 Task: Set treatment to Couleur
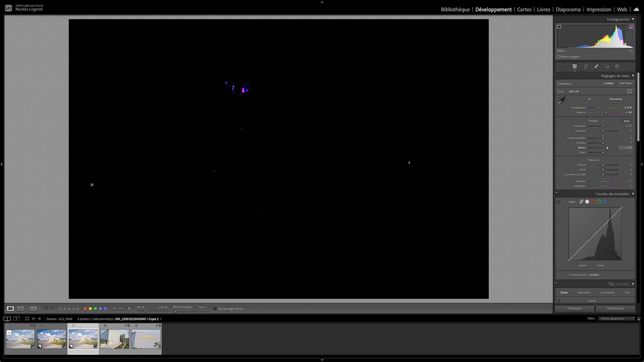click(609, 83)
